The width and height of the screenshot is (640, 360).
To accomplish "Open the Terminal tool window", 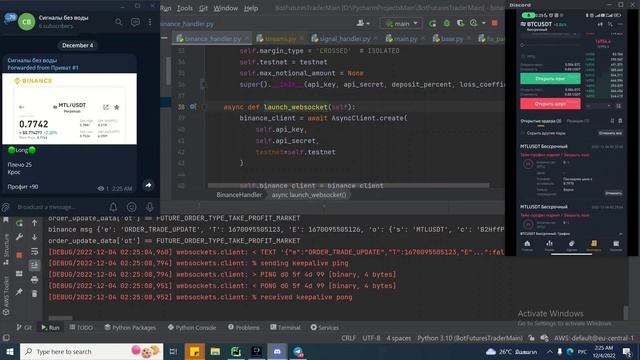I will [285, 328].
